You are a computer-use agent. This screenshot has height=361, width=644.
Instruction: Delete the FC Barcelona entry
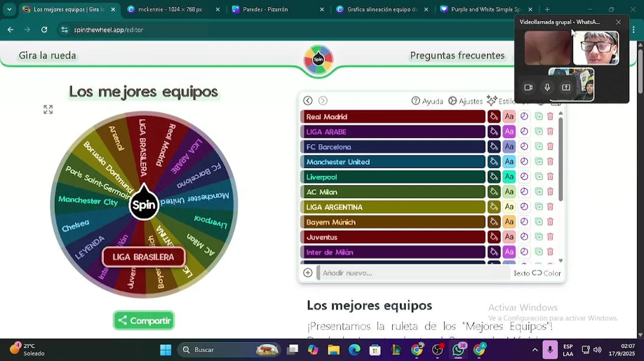(x=550, y=146)
